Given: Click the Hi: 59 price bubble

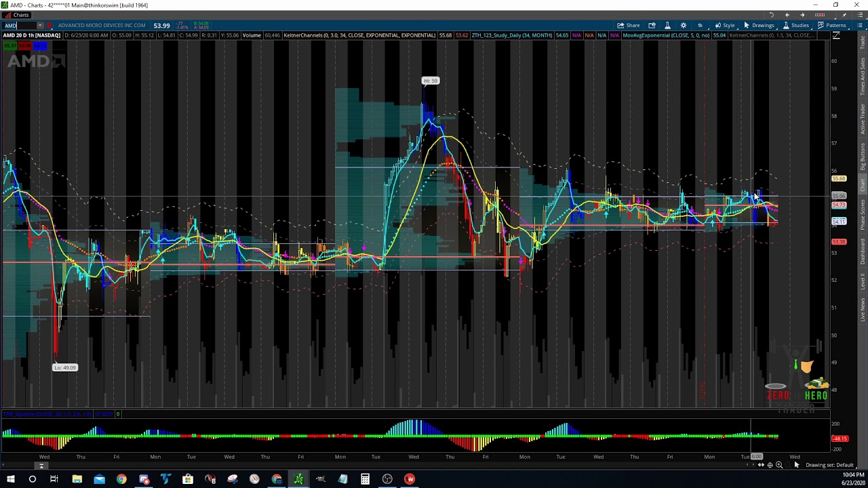Looking at the screenshot, I should 431,81.
